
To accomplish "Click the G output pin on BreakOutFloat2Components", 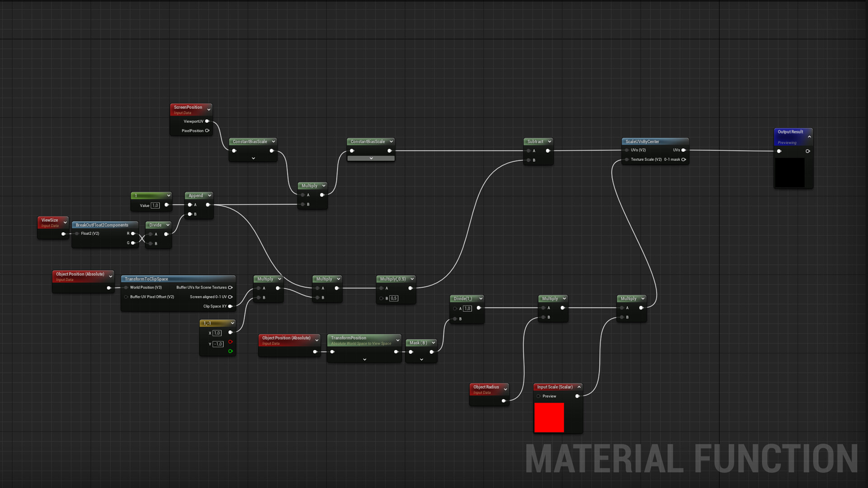I will click(133, 243).
